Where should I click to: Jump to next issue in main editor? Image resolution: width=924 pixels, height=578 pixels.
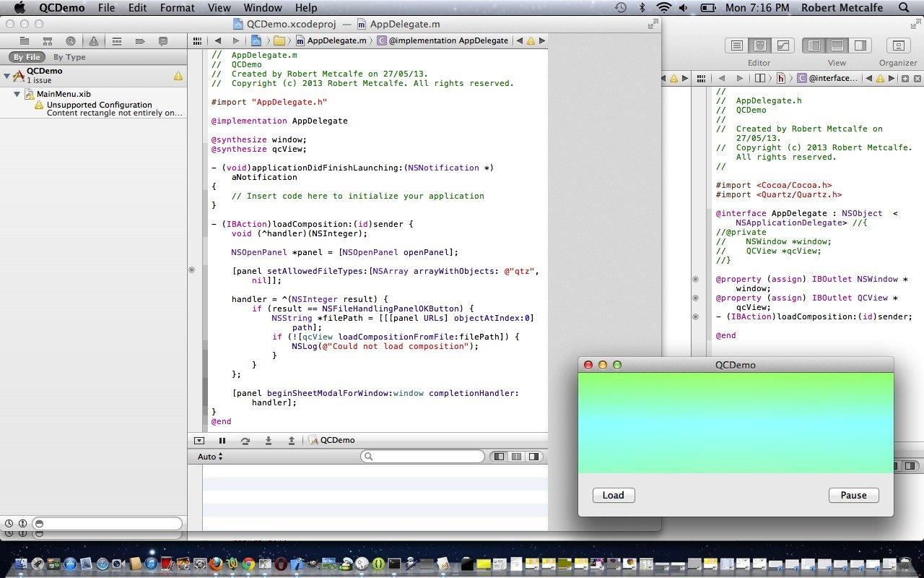pos(543,40)
